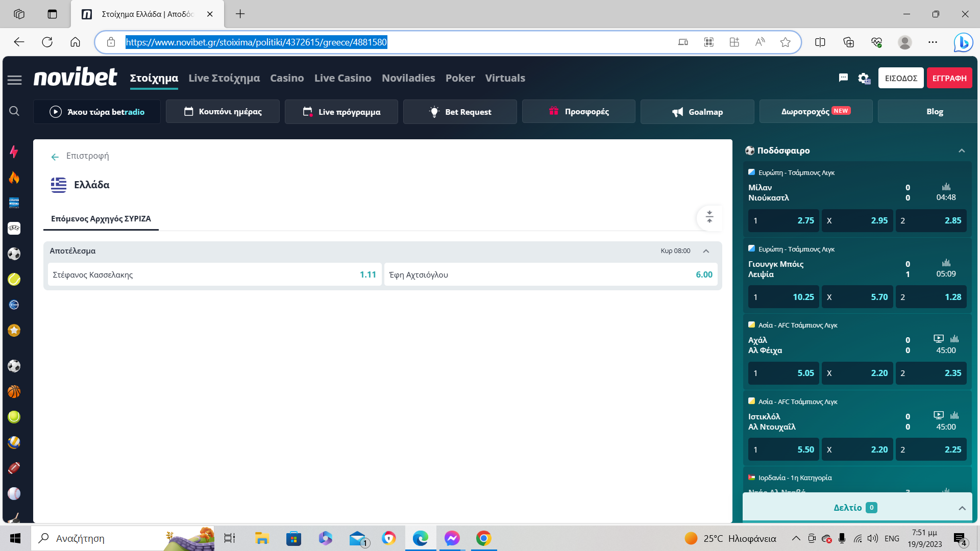
Task: Click the browser address bar URL
Action: (256, 42)
